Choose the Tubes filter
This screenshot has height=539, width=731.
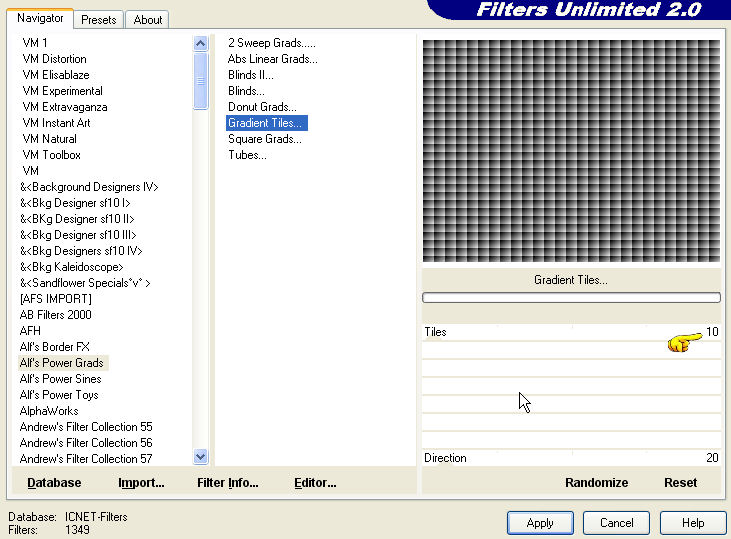click(x=248, y=155)
